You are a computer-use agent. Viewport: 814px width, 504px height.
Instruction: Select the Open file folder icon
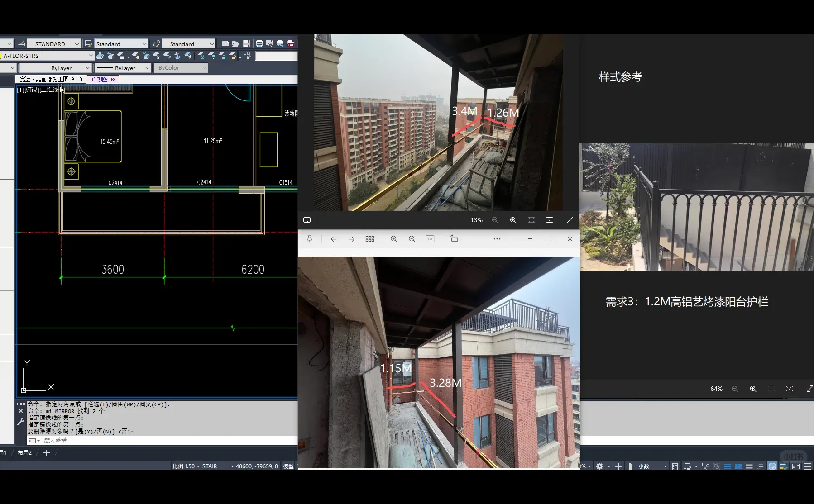coord(235,43)
